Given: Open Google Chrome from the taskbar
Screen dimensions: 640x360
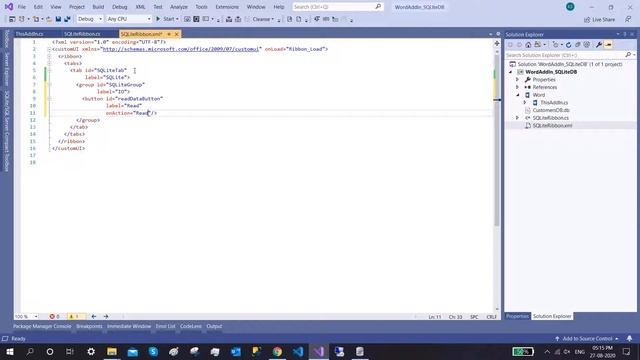Looking at the screenshot, I should (x=277, y=351).
